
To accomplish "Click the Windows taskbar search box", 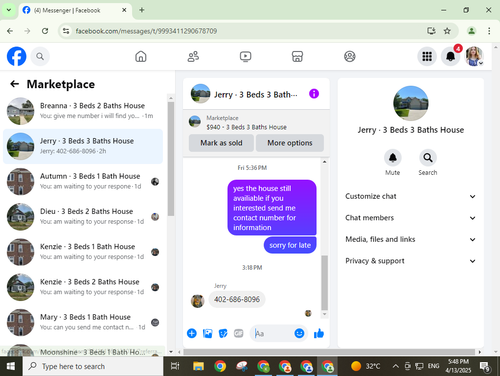I will (x=93, y=366).
